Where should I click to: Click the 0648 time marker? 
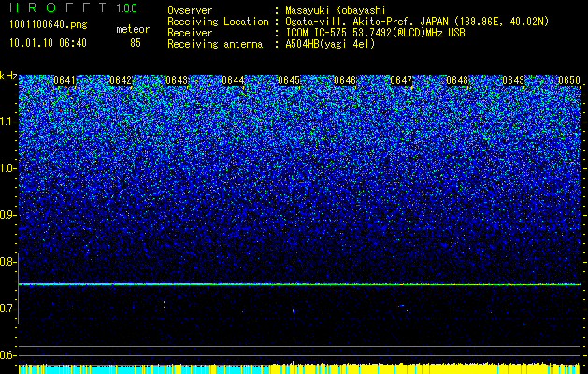(x=457, y=80)
